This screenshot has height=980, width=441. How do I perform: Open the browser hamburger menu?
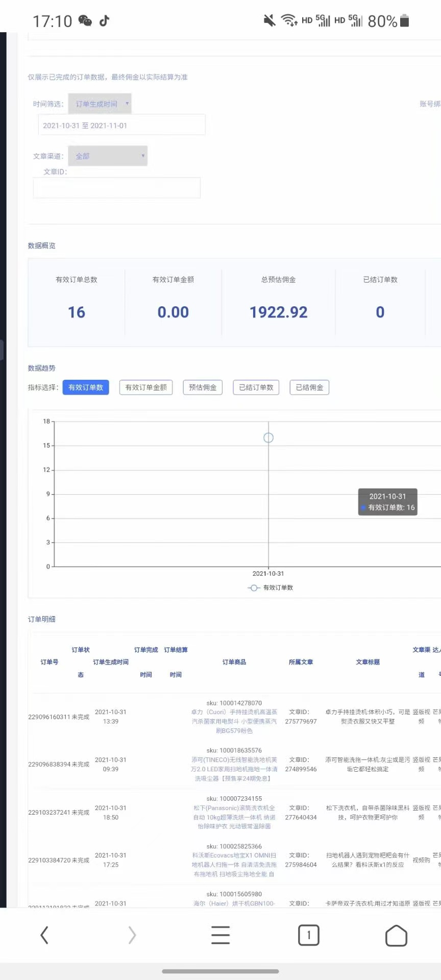[x=220, y=935]
